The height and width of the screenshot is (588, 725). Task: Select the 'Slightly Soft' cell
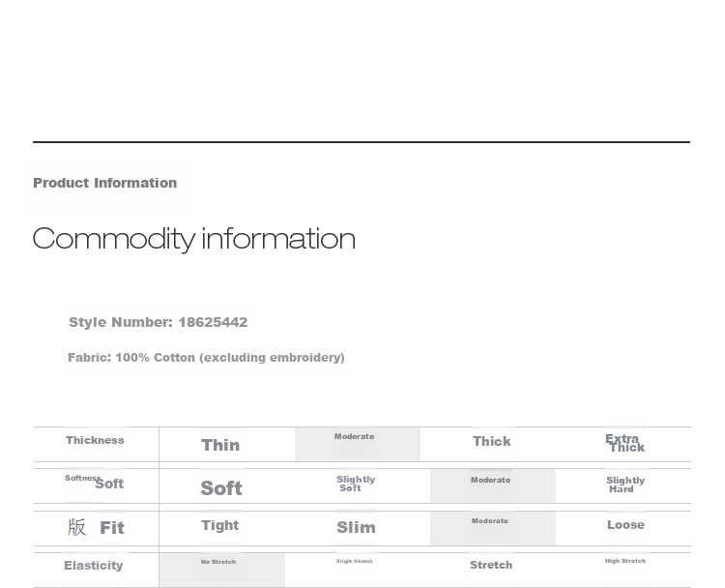pos(356,484)
